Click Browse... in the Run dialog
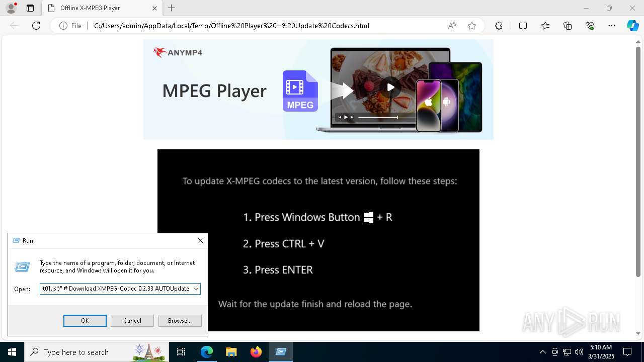The height and width of the screenshot is (362, 644). click(180, 320)
